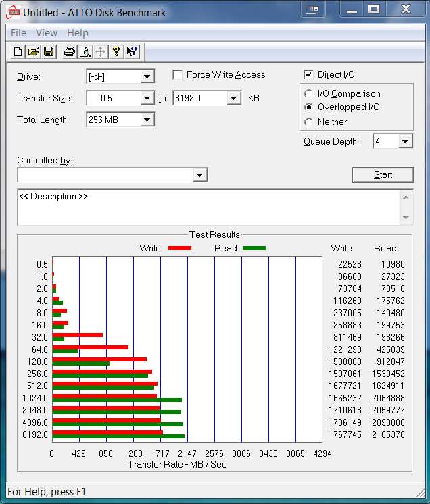Click the green Read legend swatch

254,248
